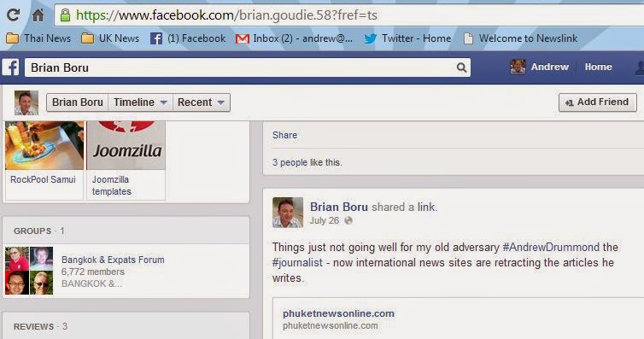Open the Thai News bookmark folder
This screenshot has height=339, width=644.
point(38,38)
